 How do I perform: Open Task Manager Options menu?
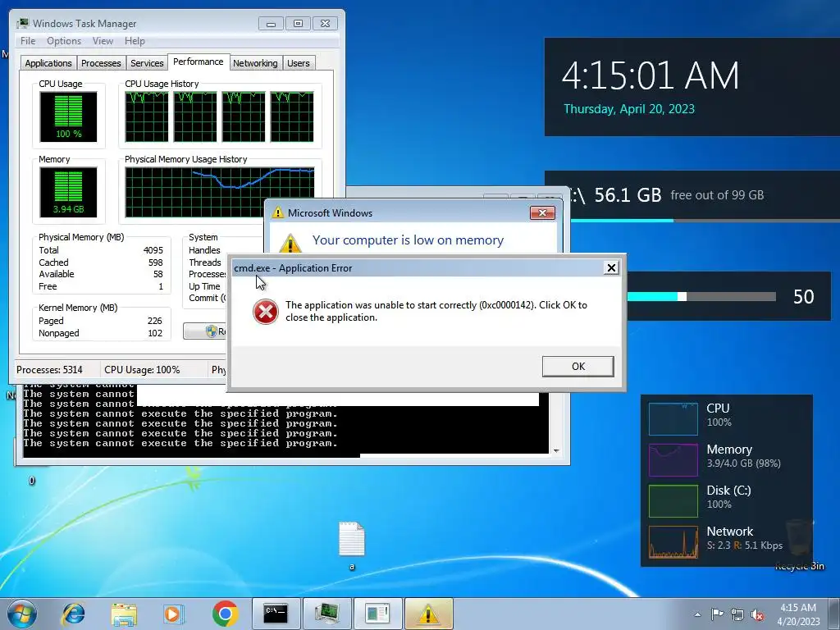tap(64, 41)
